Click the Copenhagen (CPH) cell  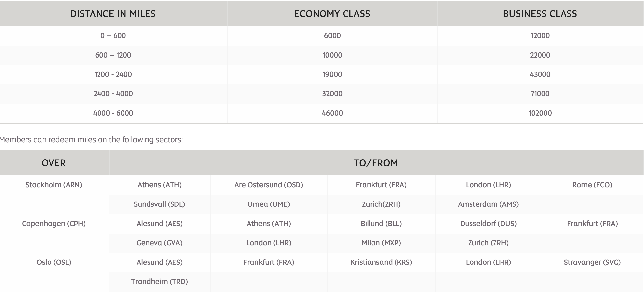coord(54,223)
